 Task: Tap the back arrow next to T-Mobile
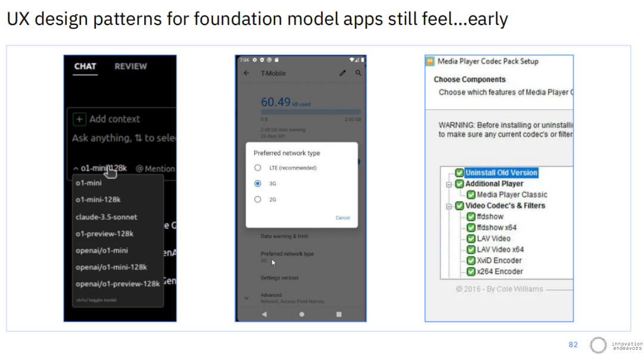point(246,73)
